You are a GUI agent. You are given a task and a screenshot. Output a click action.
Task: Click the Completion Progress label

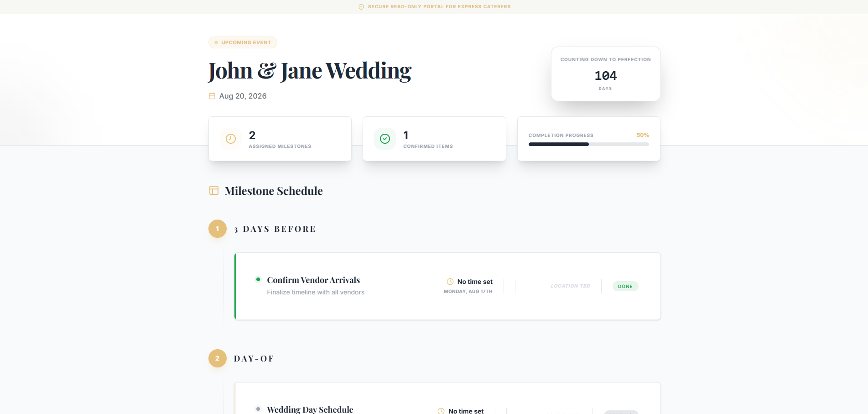pos(561,136)
